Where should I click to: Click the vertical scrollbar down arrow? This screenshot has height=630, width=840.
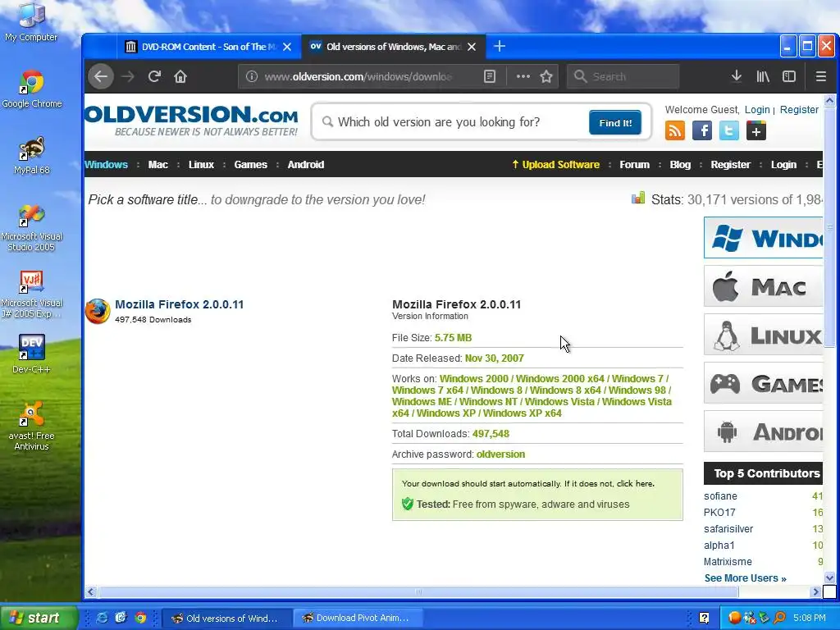(829, 577)
